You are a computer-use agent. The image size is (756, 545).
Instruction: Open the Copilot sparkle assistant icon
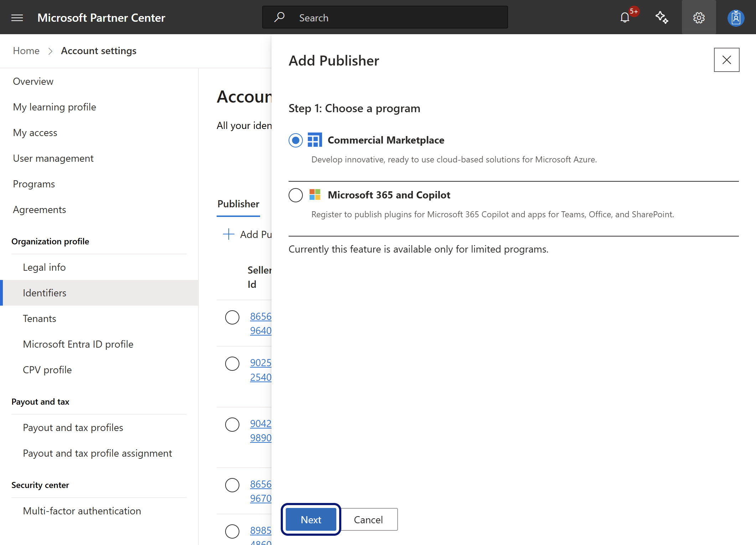pos(662,17)
